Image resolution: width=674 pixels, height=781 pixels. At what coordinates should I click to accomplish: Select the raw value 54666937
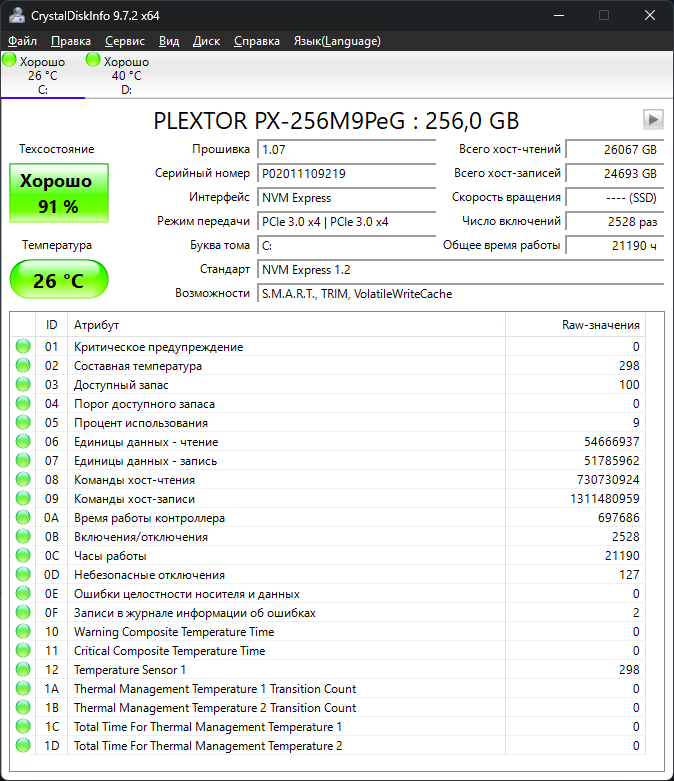click(x=612, y=442)
